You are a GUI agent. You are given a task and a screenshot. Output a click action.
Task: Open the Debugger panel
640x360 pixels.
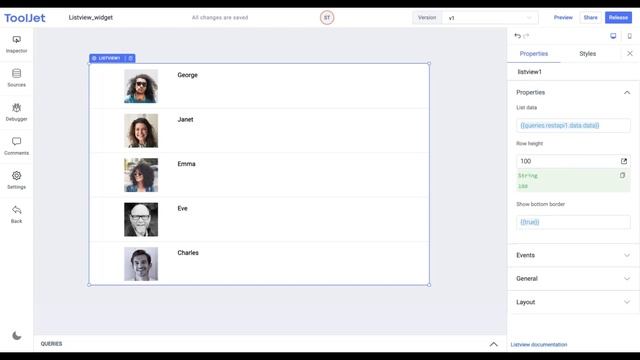pyautogui.click(x=16, y=112)
